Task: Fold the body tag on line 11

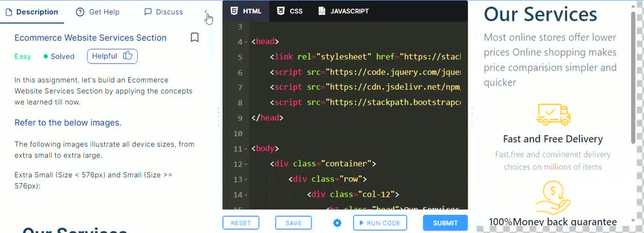Action: tap(246, 149)
